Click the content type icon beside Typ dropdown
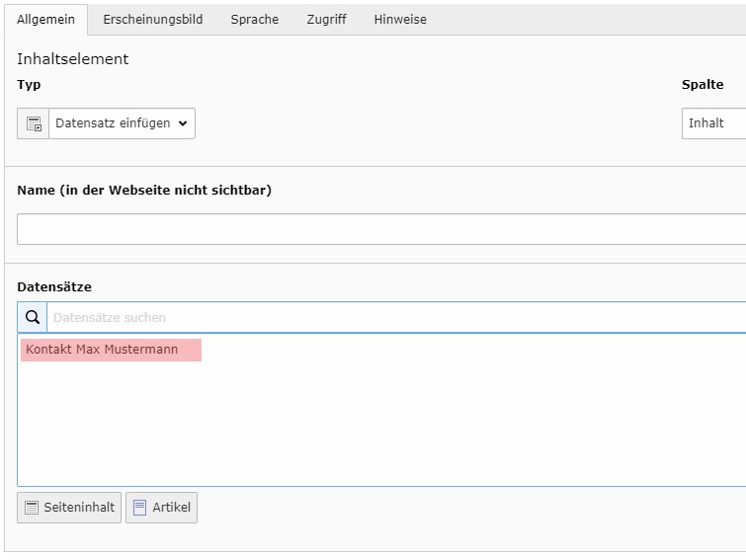 point(34,123)
